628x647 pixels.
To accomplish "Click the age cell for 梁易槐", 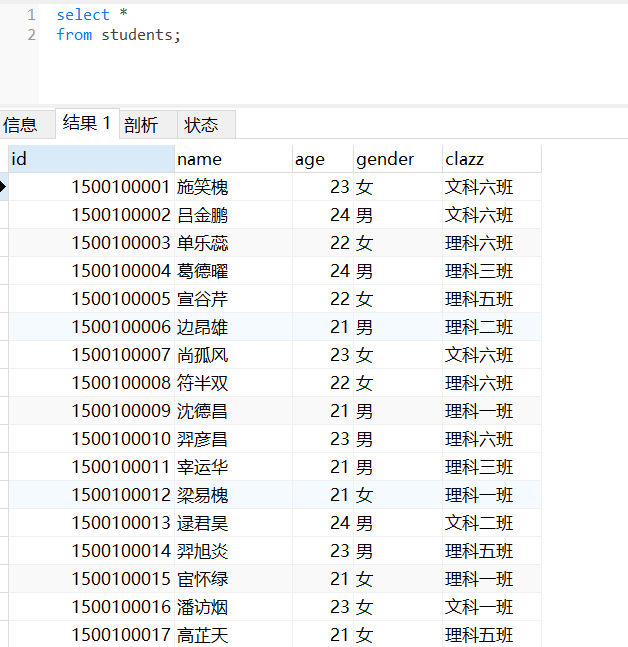I will click(x=323, y=495).
